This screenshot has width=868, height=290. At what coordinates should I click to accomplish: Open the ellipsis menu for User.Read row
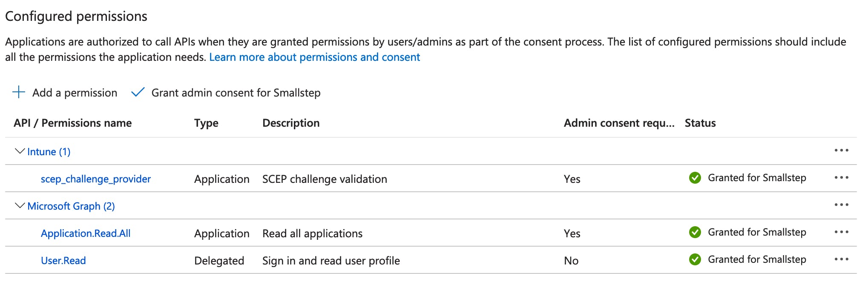[841, 259]
